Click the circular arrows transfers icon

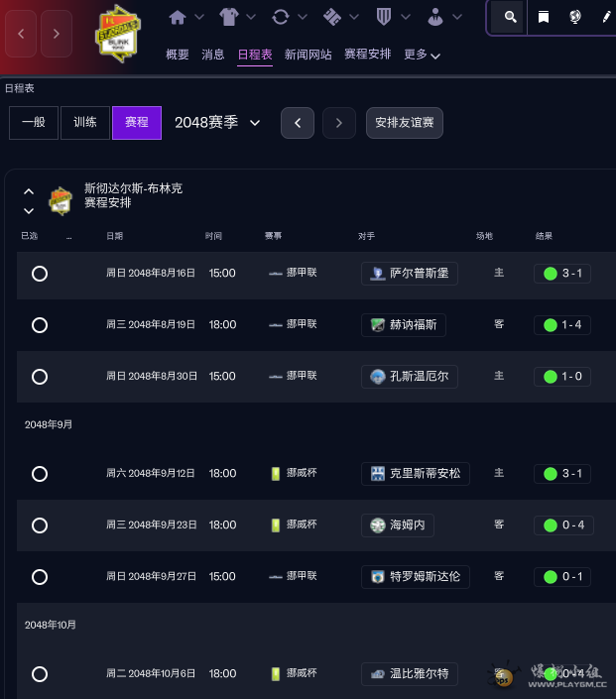[280, 18]
